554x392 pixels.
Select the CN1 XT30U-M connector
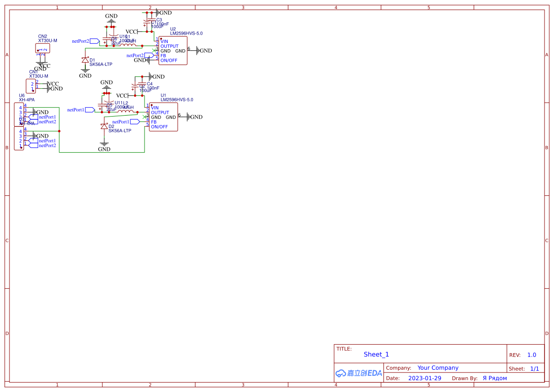(31, 86)
